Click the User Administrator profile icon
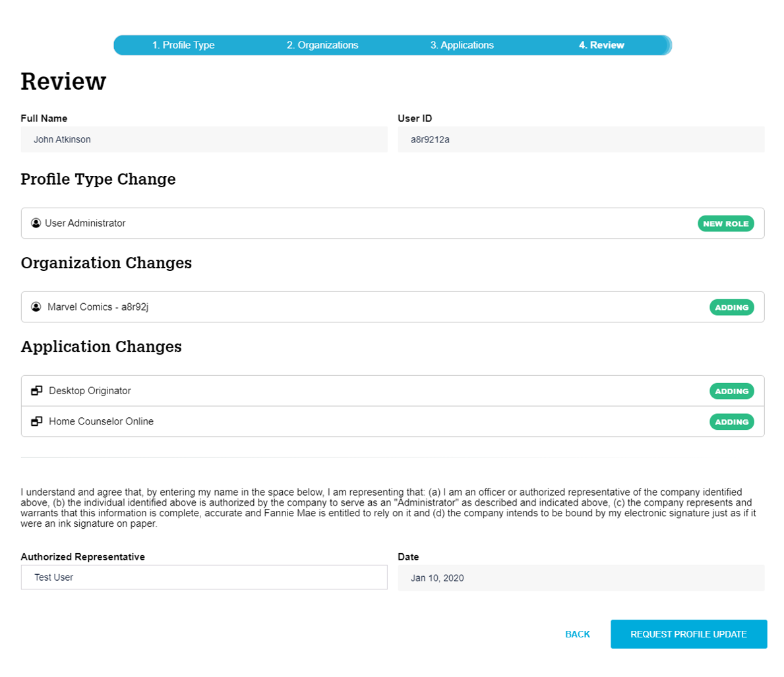Image resolution: width=784 pixels, height=677 pixels. point(36,223)
